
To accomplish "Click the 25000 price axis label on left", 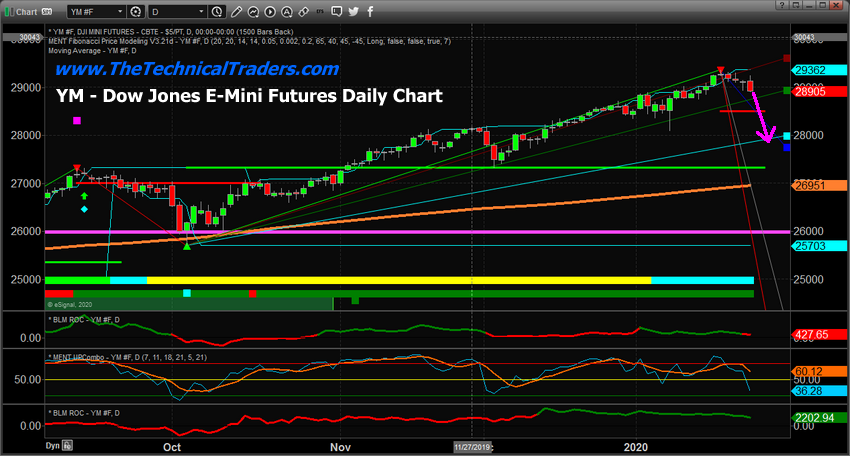I will [25, 280].
